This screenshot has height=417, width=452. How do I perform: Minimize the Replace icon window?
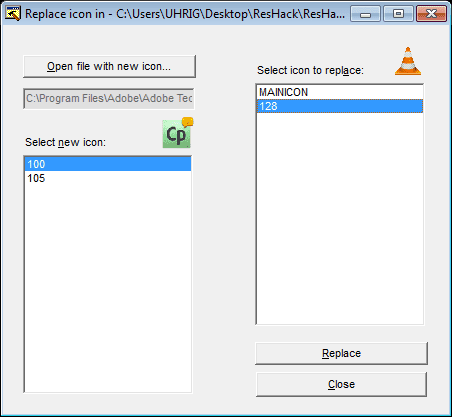tap(365, 14)
